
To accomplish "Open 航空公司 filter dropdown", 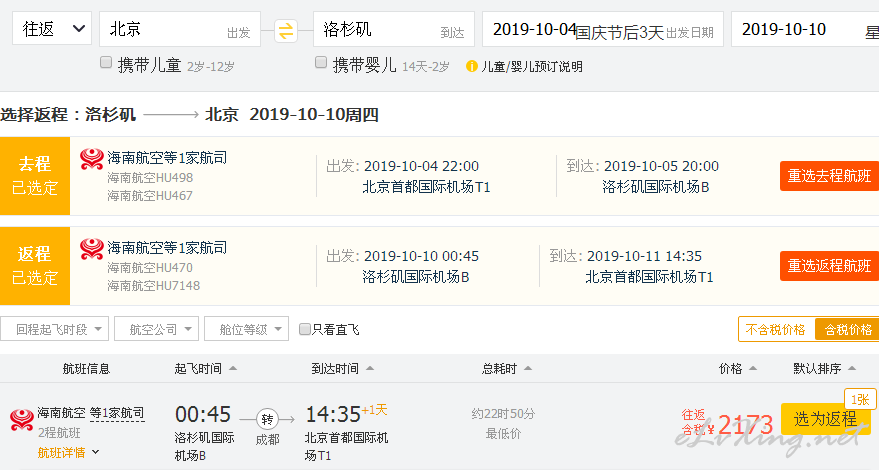I will (156, 329).
